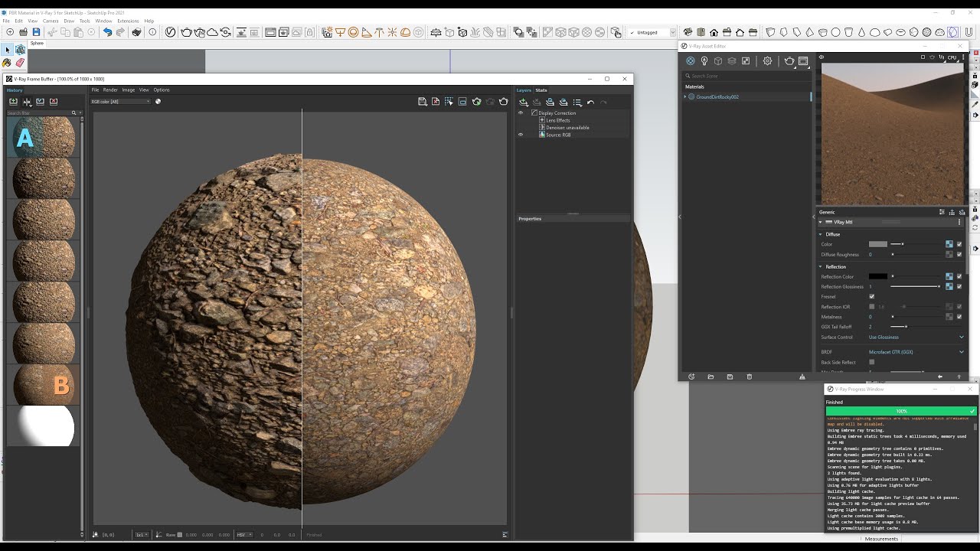
Task: Toggle the Fresnel checkbox
Action: 871,297
